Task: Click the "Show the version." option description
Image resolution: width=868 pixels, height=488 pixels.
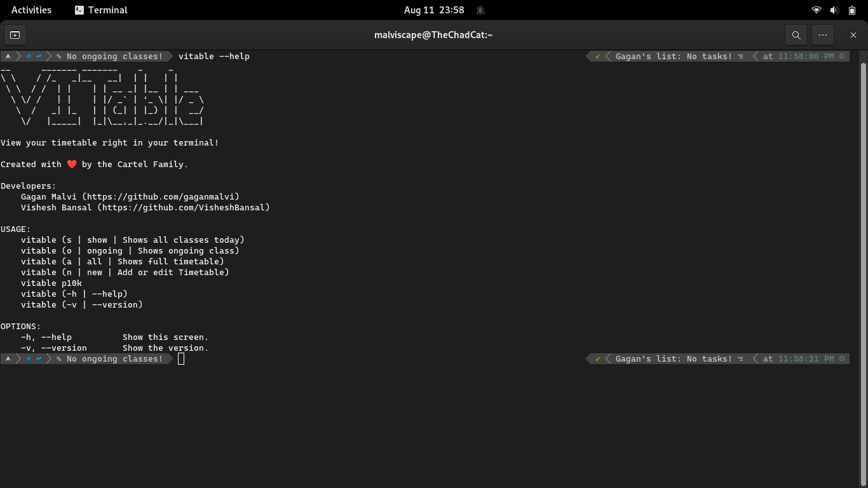Action: (x=166, y=348)
